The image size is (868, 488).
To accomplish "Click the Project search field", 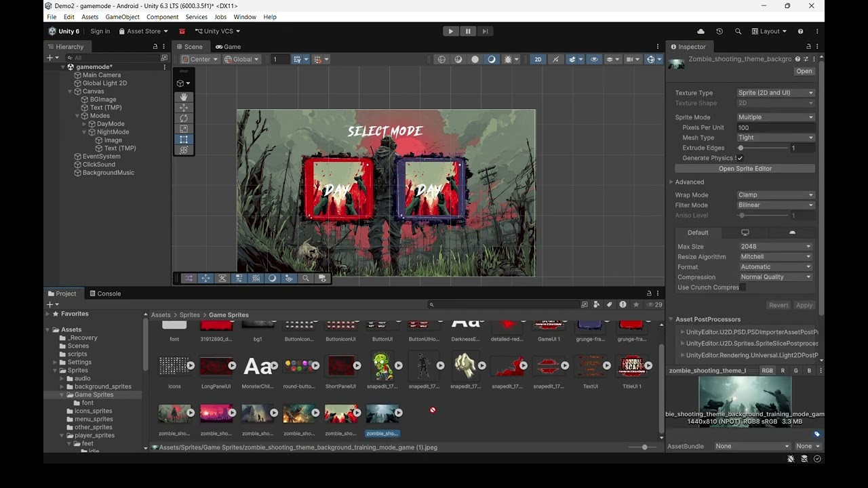I will tap(506, 305).
